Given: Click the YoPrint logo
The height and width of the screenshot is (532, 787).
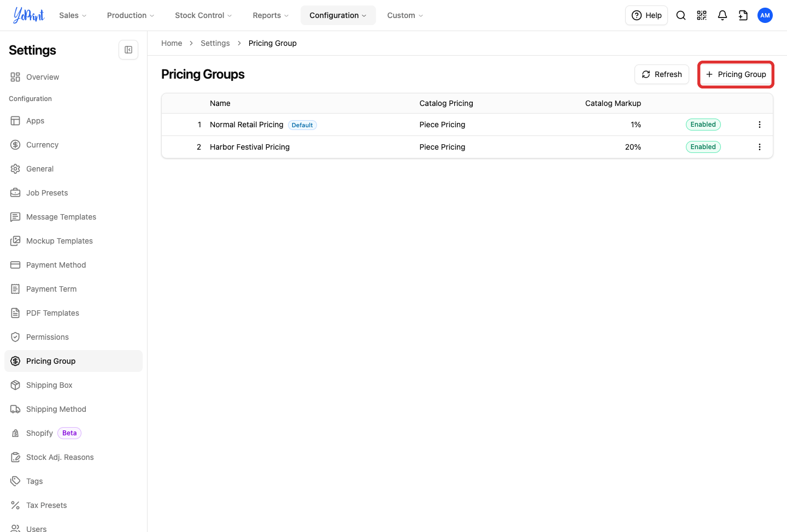Looking at the screenshot, I should pyautogui.click(x=28, y=15).
